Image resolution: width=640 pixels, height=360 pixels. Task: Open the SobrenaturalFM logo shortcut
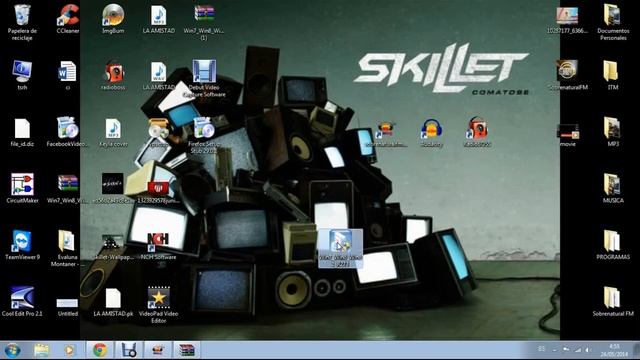567,75
